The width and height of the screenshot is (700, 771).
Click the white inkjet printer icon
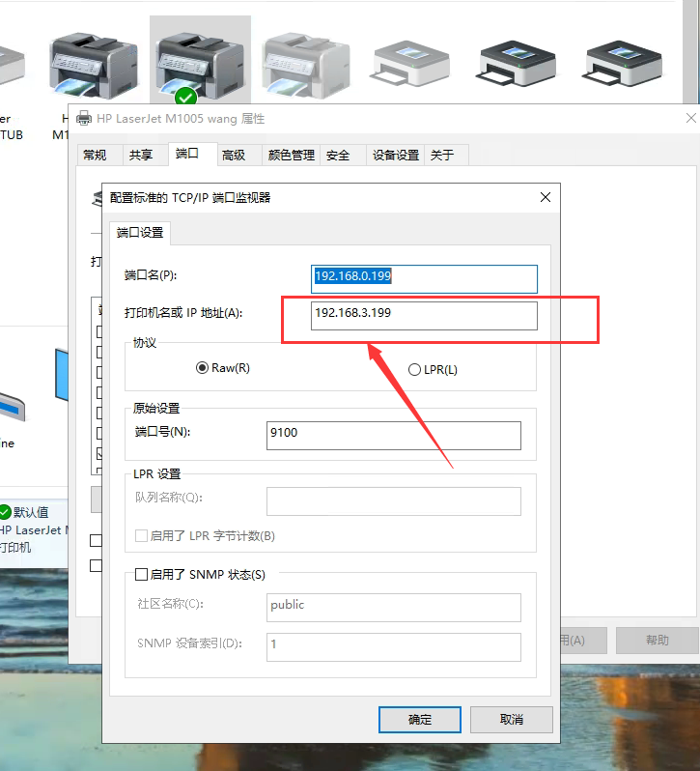(409, 64)
